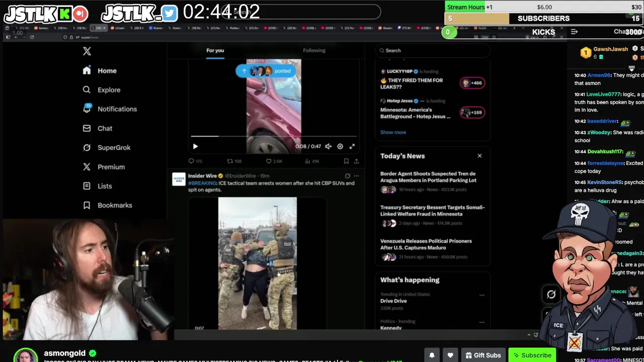Share the red car video post

356,161
